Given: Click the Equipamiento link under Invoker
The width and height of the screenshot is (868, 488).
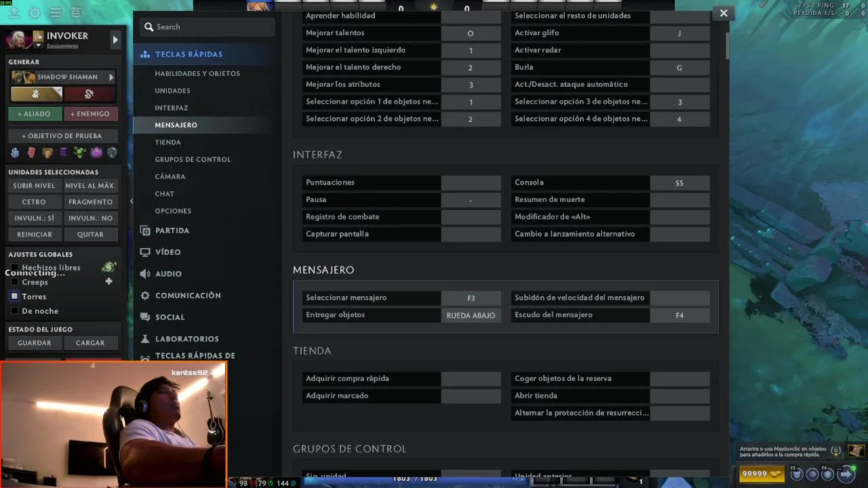Looking at the screenshot, I should pyautogui.click(x=62, y=46).
